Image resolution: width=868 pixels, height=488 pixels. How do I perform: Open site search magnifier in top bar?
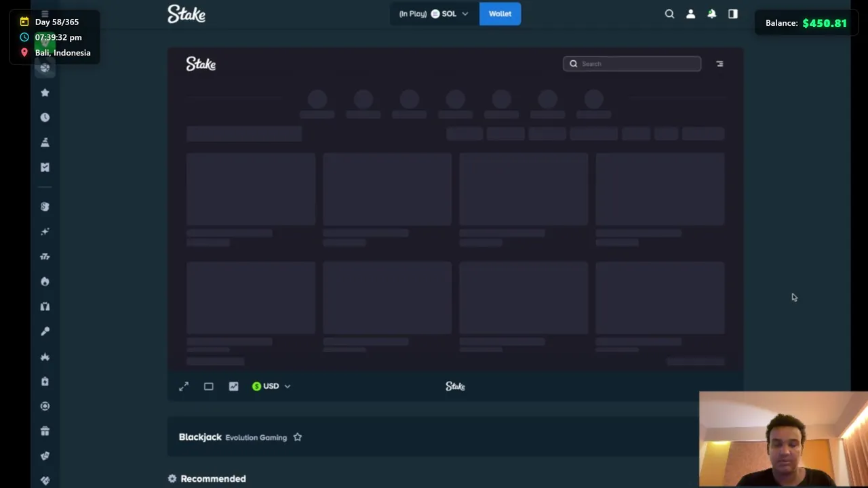[x=669, y=14]
